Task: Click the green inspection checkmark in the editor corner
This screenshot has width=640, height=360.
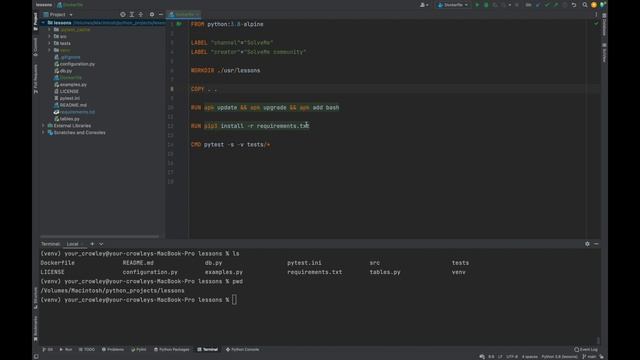Action: (596, 24)
